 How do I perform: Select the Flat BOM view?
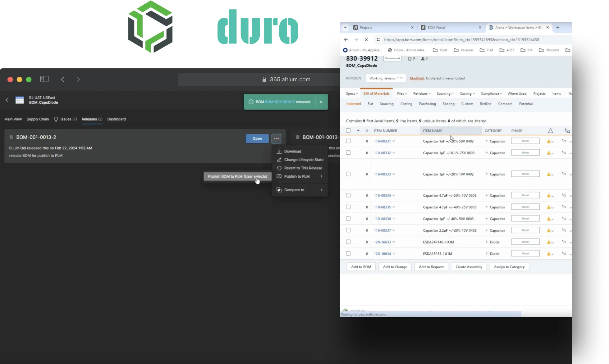click(370, 104)
